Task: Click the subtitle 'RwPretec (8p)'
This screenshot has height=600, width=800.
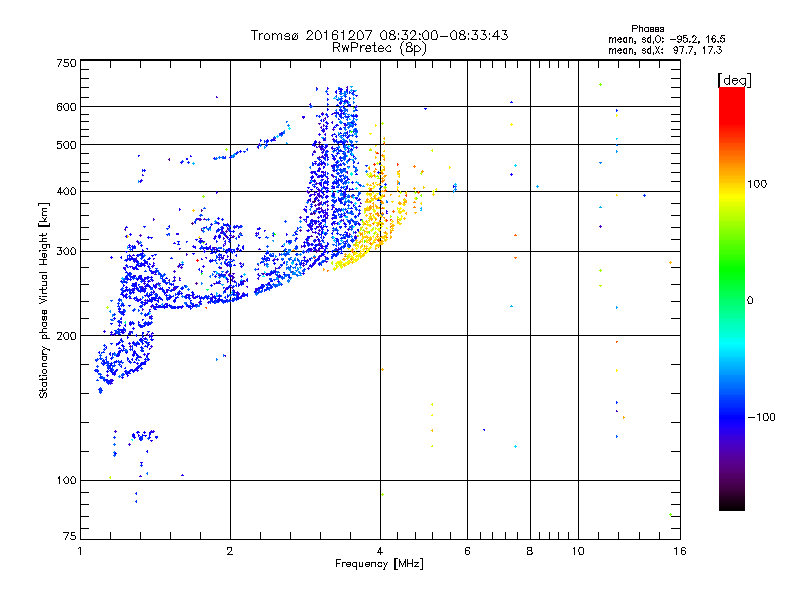Action: (379, 48)
